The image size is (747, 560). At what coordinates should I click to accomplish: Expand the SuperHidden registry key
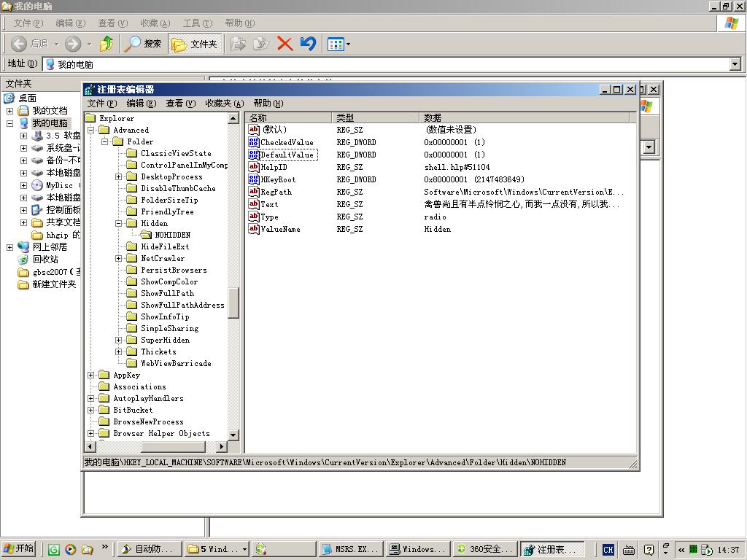click(x=119, y=340)
